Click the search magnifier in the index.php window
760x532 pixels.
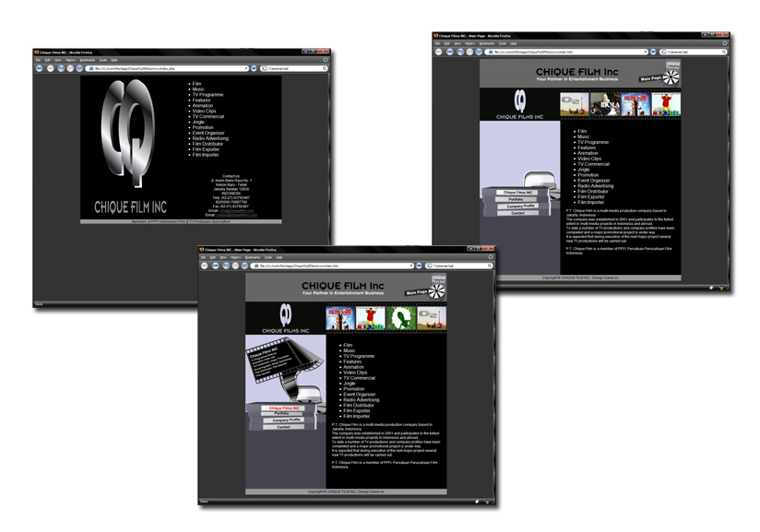pos(325,68)
